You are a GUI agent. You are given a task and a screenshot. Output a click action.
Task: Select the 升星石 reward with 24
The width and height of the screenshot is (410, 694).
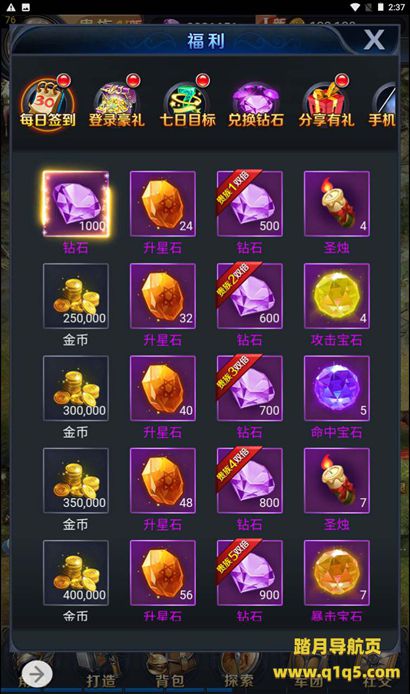point(163,204)
